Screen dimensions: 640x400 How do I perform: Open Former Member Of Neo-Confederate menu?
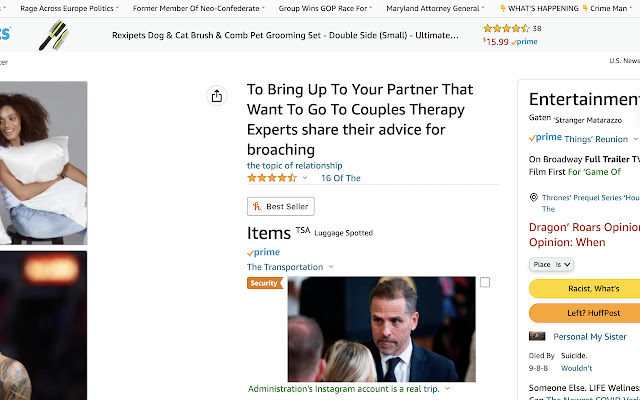[x=198, y=8]
